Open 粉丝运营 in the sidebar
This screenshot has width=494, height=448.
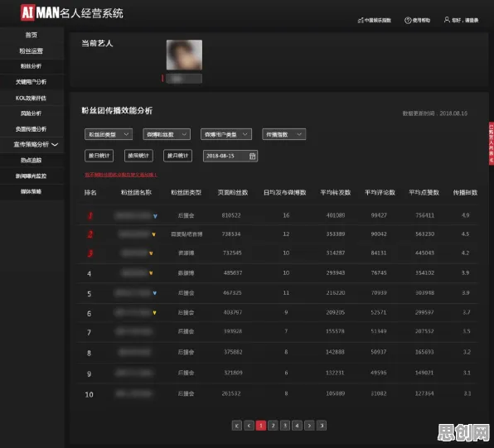pyautogui.click(x=31, y=51)
